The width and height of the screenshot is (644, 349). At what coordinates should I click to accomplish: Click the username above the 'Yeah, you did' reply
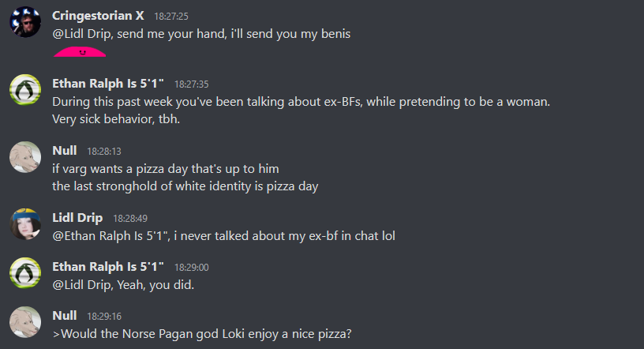[108, 266]
